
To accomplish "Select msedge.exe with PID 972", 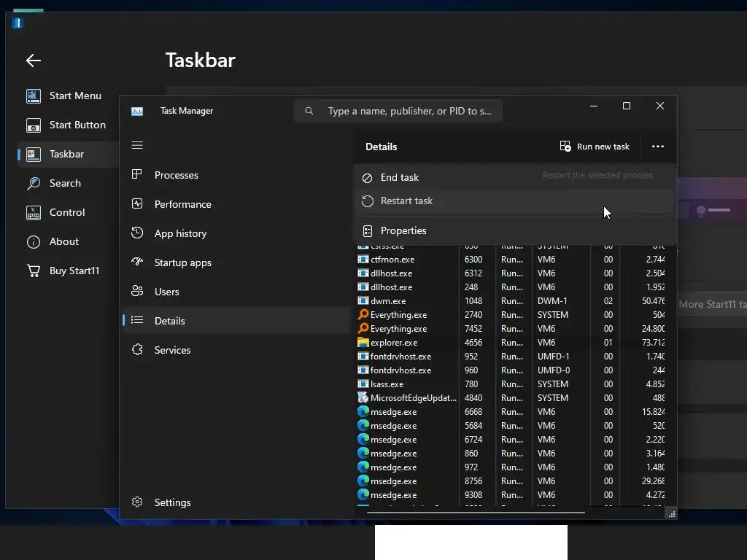I will (x=511, y=467).
